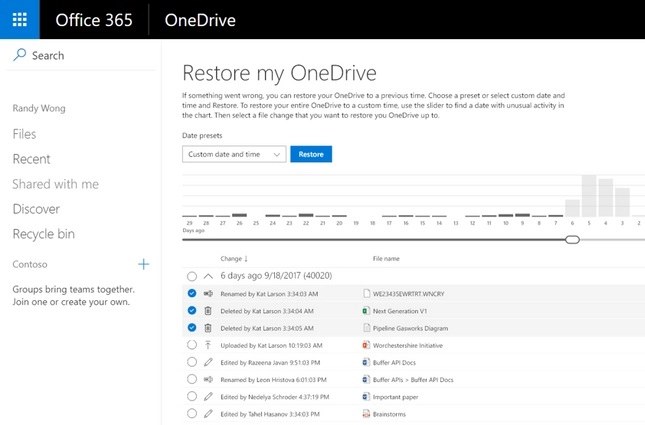Click the file name Worchestershire Initiative
Image resolution: width=645 pixels, height=425 pixels.
408,345
